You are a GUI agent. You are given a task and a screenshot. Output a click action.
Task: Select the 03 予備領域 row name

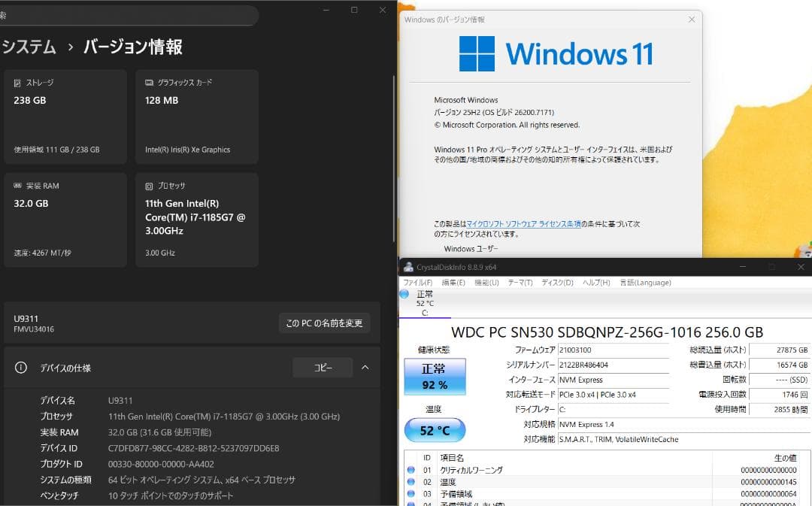point(456,493)
